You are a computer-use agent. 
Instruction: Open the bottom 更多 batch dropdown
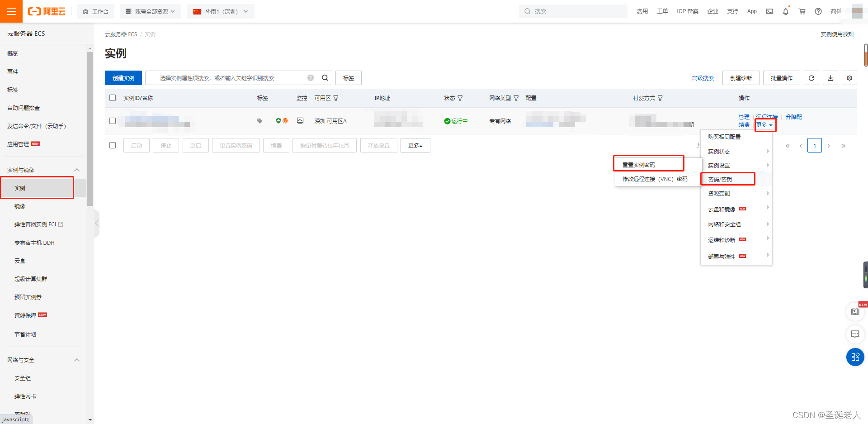point(415,145)
